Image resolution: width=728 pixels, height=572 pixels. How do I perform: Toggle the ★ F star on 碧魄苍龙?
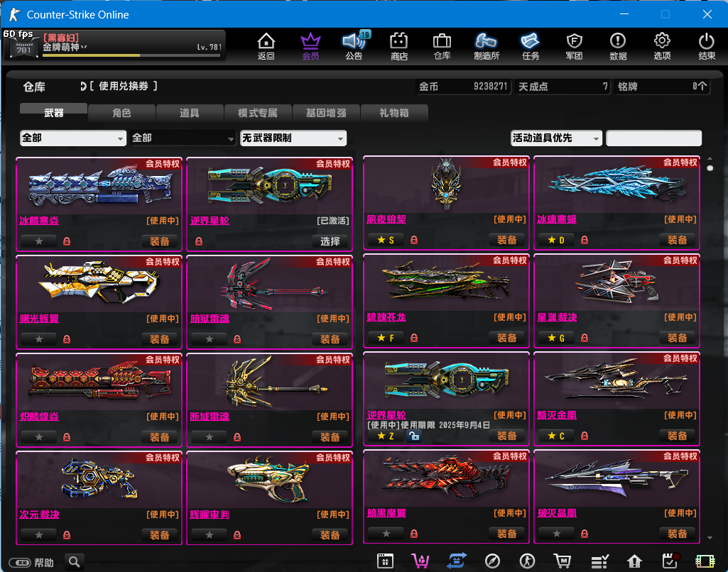point(386,338)
